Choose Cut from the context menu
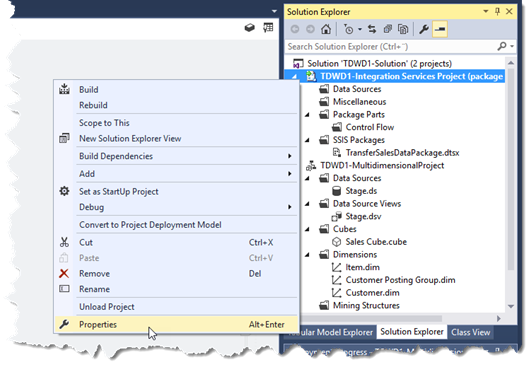 pyautogui.click(x=176, y=242)
